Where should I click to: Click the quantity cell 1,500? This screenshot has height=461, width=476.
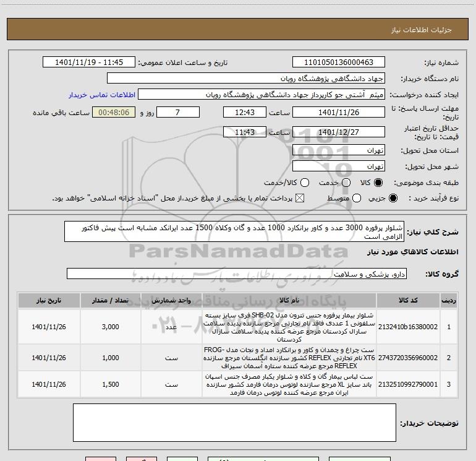[111, 384]
